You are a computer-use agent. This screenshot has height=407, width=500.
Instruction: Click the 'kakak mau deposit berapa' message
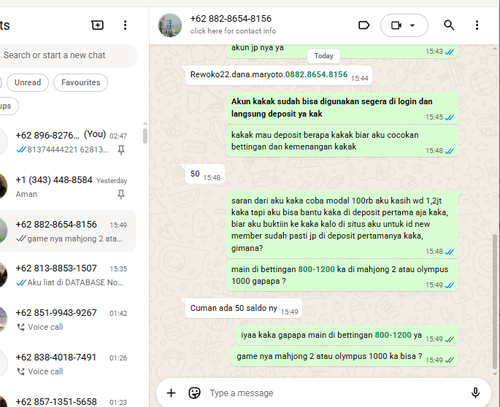pyautogui.click(x=342, y=141)
